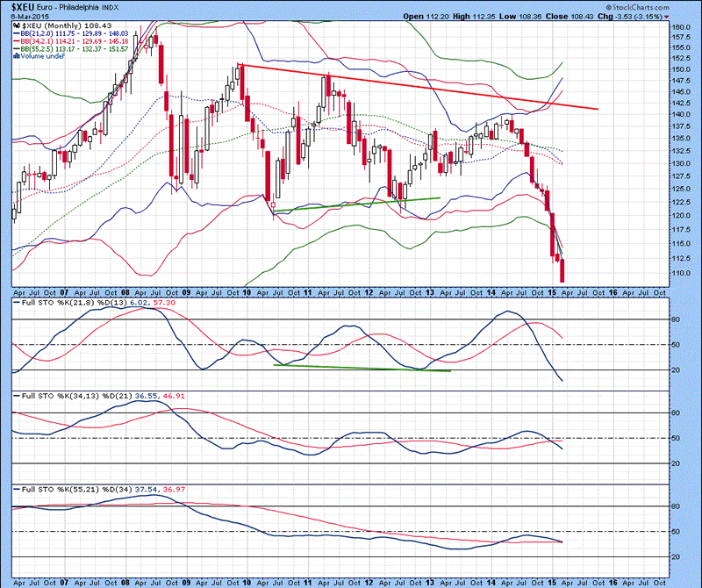Image resolution: width=702 pixels, height=588 pixels.
Task: Click the last red candlestick near 110
Action: coord(562,270)
